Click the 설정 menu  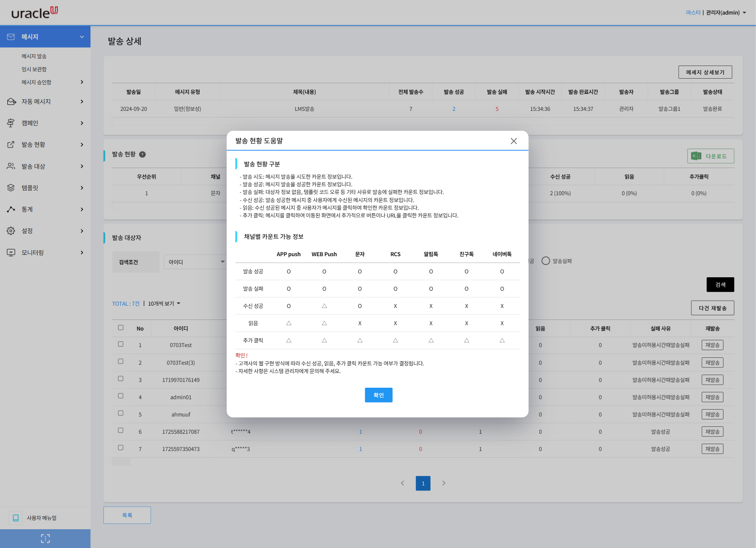point(45,231)
